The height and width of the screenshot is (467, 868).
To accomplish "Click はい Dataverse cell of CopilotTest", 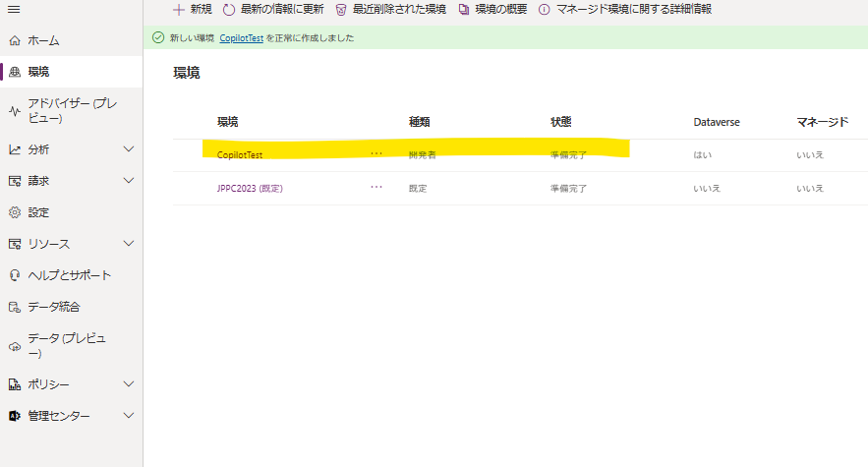I will point(703,155).
